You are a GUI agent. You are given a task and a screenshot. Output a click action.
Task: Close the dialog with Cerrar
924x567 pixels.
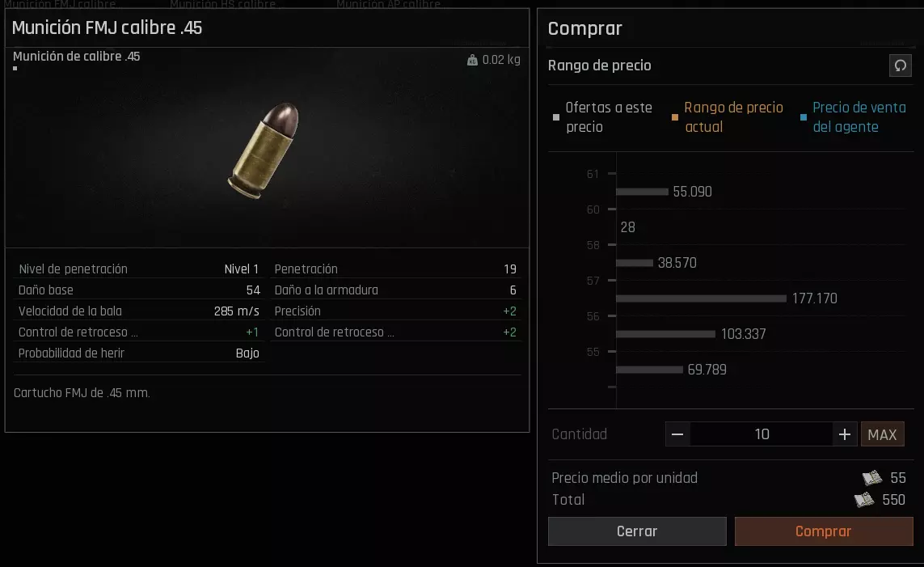(637, 531)
